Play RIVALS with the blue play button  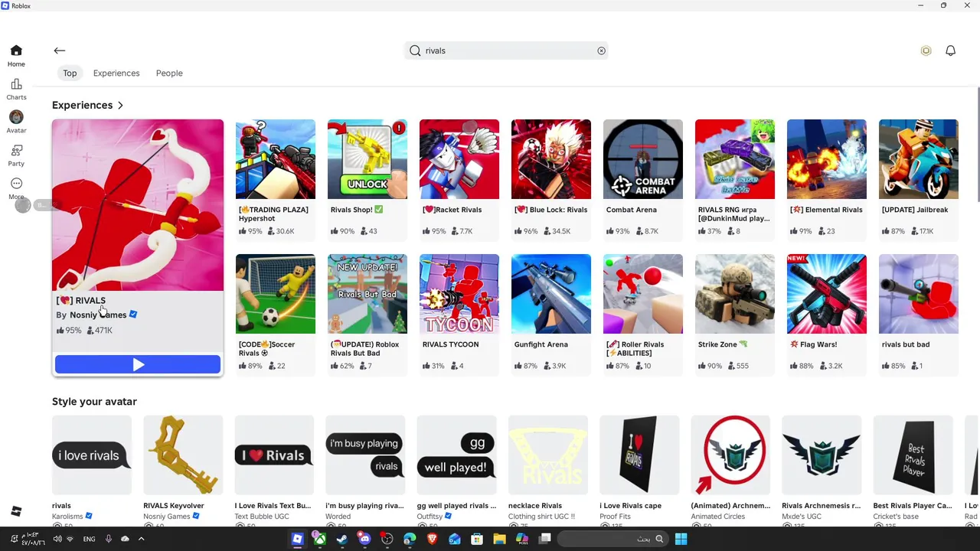coord(138,365)
